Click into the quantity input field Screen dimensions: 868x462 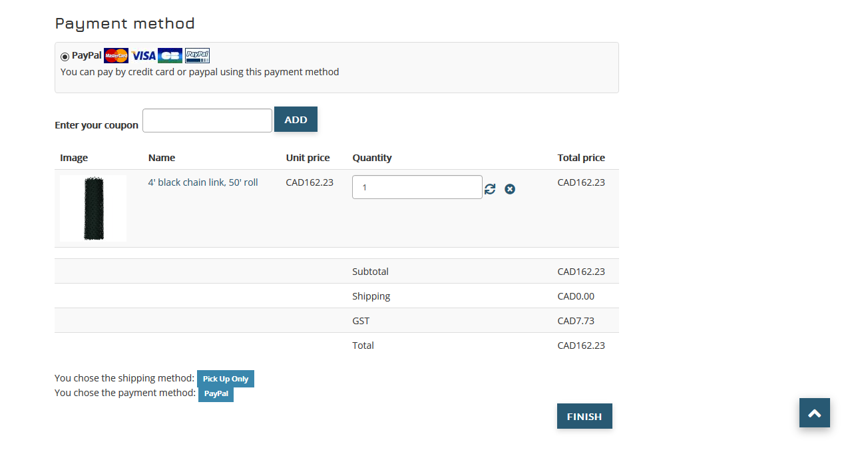417,187
